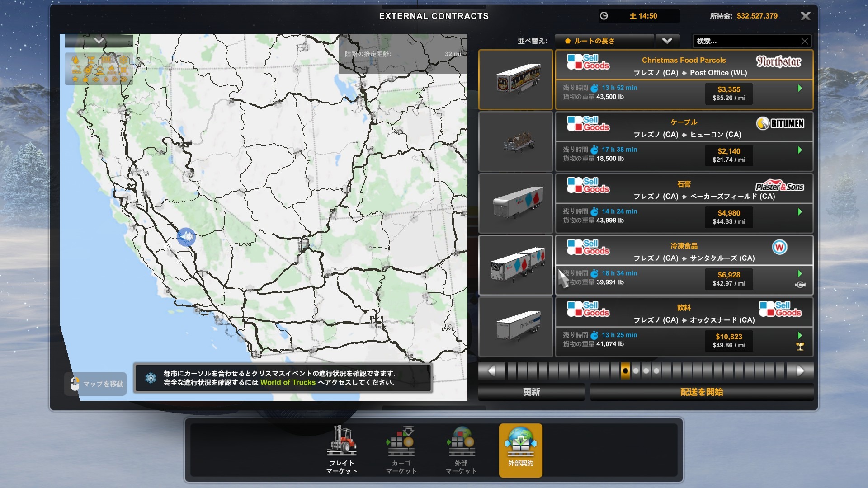
Task: Click the clock icon beside 14:50
Action: [x=604, y=16]
